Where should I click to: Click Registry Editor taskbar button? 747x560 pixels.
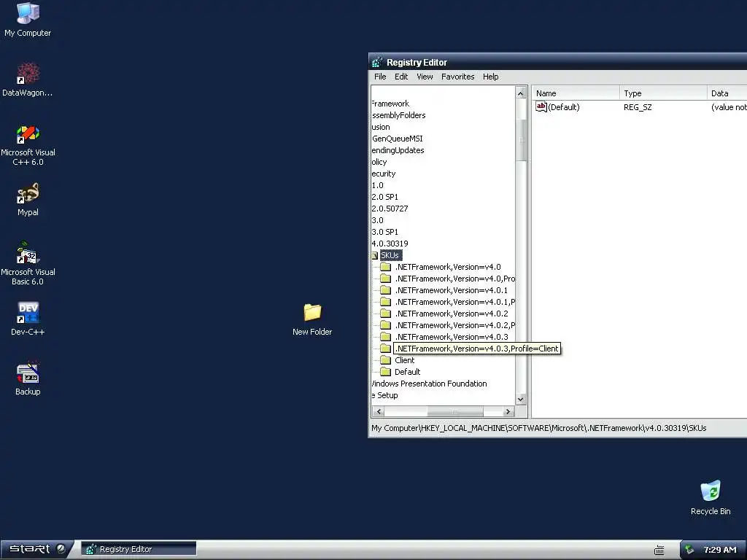coord(139,549)
